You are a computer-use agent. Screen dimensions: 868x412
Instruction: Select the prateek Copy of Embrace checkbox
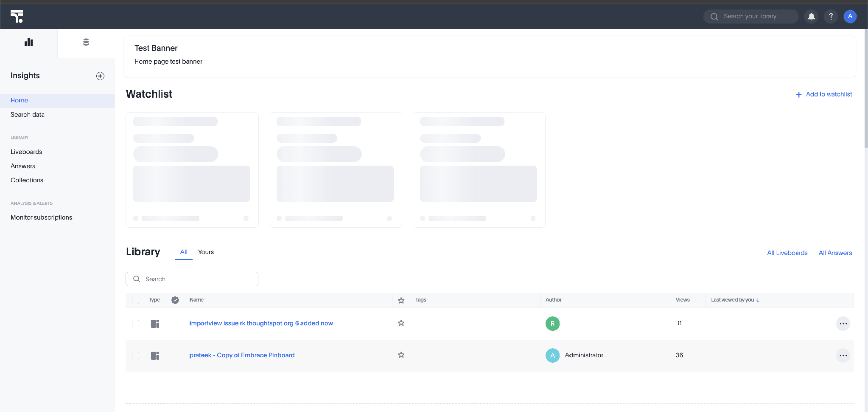coord(135,356)
